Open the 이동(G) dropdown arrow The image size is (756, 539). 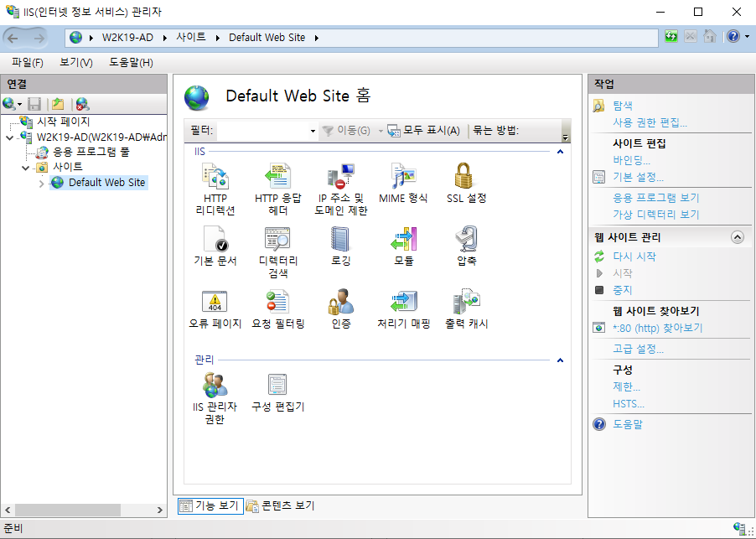380,131
